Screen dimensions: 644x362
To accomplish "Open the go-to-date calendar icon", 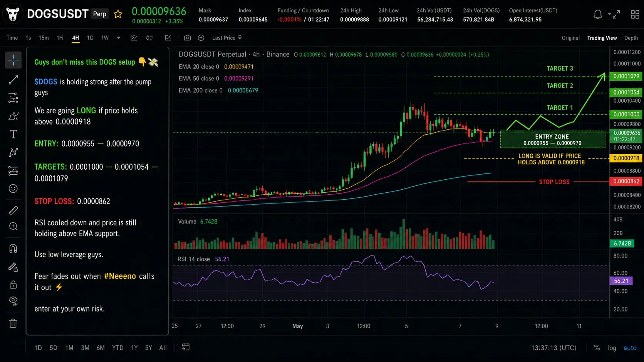I will pos(186,347).
